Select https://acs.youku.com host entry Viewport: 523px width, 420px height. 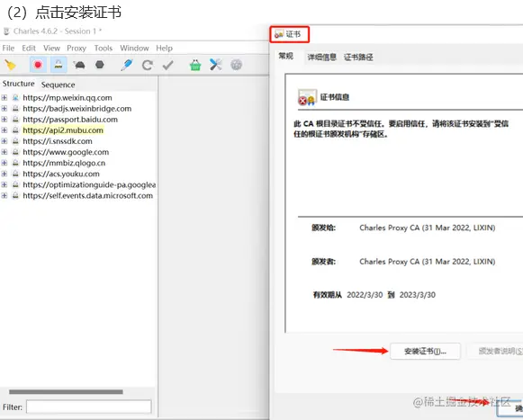[x=61, y=174]
